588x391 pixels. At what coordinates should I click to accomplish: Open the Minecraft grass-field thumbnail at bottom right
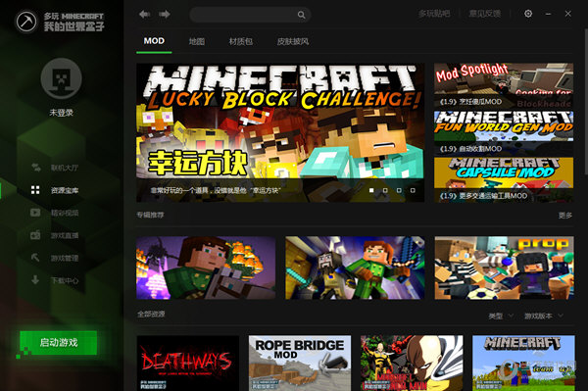click(x=523, y=363)
